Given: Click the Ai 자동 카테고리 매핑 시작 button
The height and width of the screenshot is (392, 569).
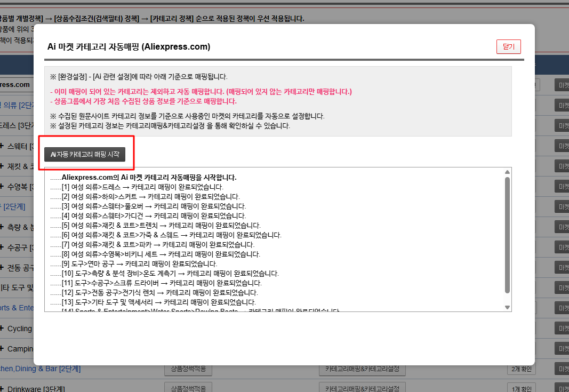Looking at the screenshot, I should (x=85, y=154).
